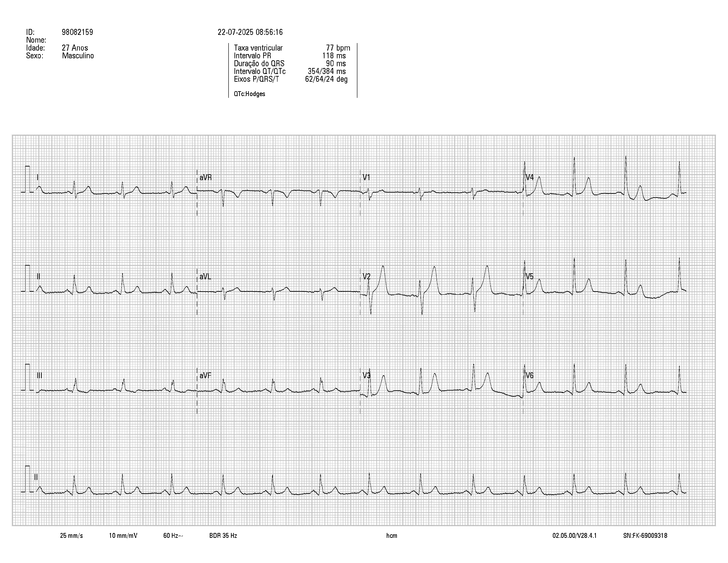
Task: Click the lead V1 label
Action: [x=366, y=178]
